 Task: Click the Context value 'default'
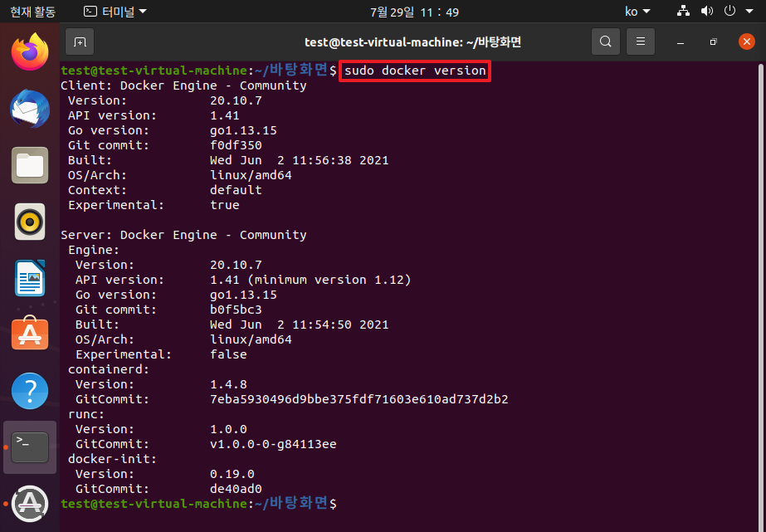(236, 190)
